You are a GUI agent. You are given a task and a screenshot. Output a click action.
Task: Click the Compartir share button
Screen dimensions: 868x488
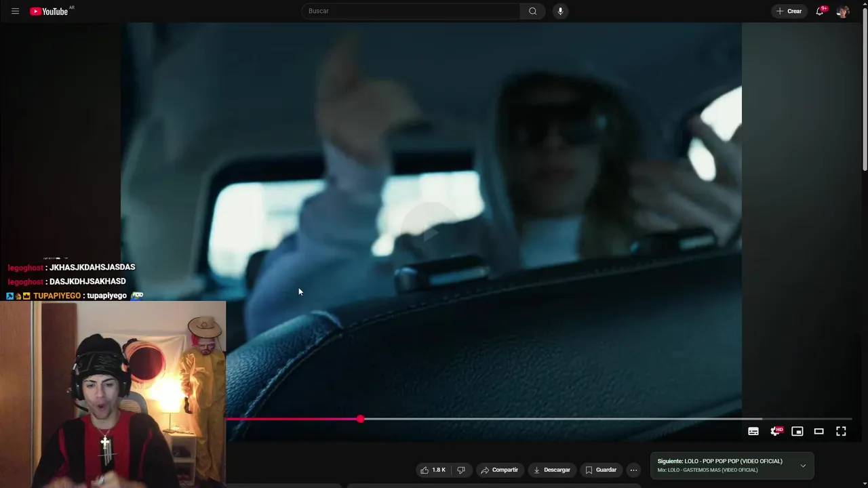click(500, 470)
